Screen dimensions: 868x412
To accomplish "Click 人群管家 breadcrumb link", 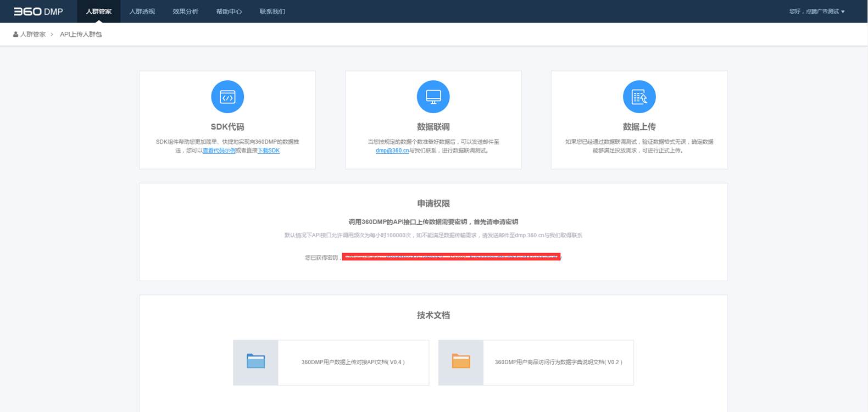I will [x=33, y=34].
